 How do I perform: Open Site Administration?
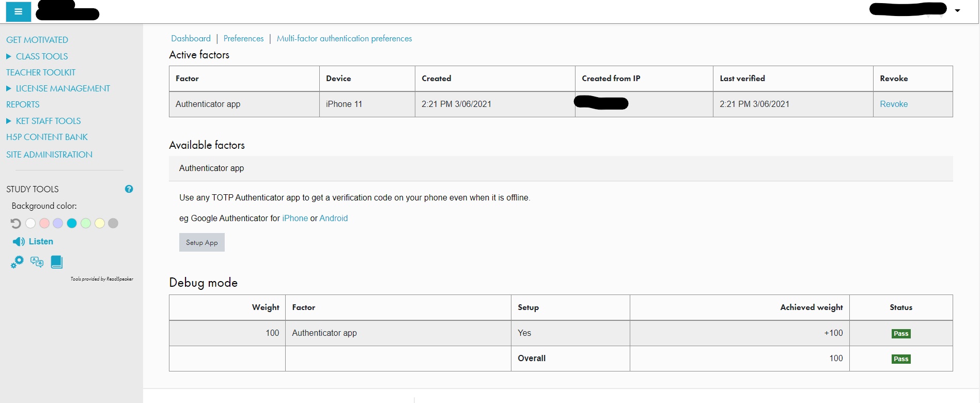tap(49, 154)
